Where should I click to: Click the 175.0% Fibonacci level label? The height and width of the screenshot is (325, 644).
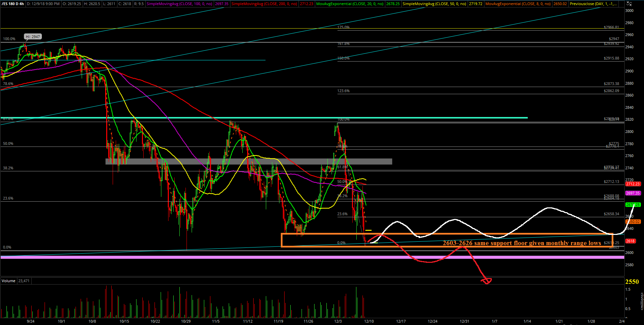coord(343,27)
